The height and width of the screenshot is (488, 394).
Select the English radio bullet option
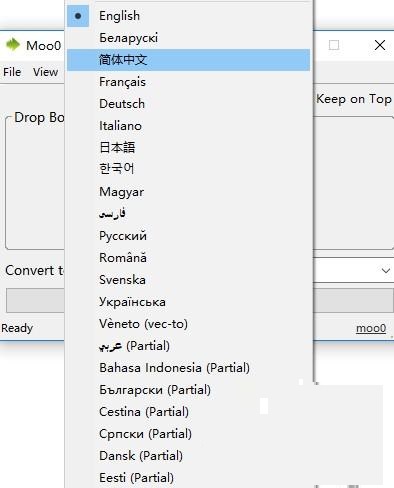pyautogui.click(x=78, y=16)
